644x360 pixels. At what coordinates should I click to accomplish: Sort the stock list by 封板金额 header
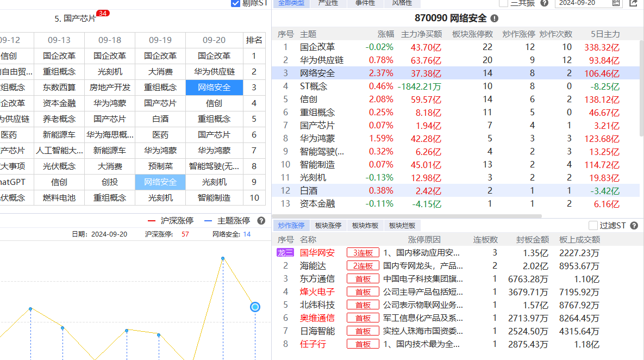click(532, 240)
